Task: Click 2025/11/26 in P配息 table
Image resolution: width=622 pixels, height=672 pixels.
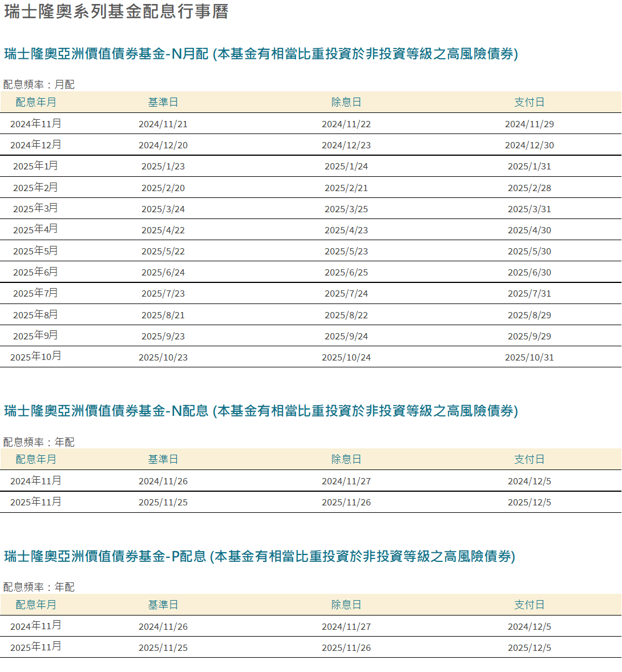Action: (346, 647)
